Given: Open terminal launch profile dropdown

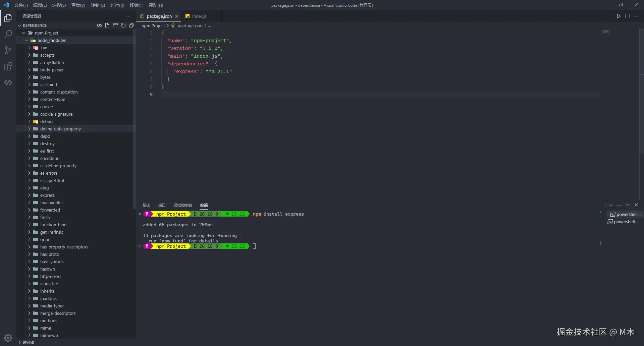Looking at the screenshot, I should click(x=611, y=205).
